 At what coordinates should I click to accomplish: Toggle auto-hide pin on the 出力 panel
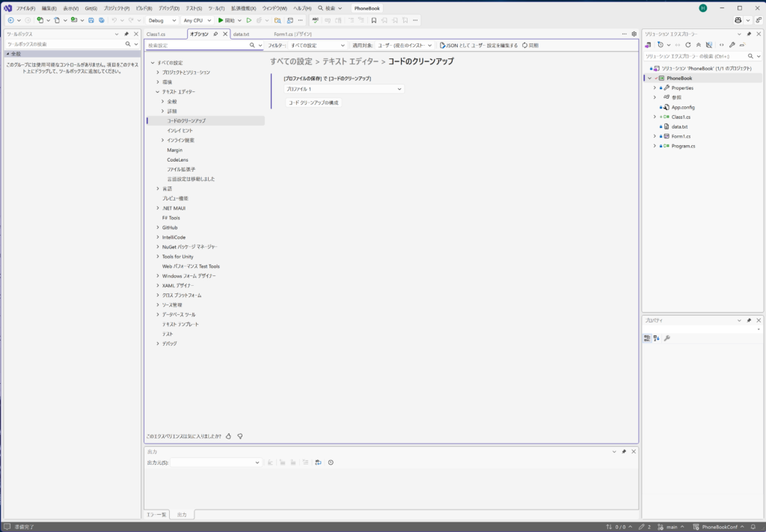(624, 452)
